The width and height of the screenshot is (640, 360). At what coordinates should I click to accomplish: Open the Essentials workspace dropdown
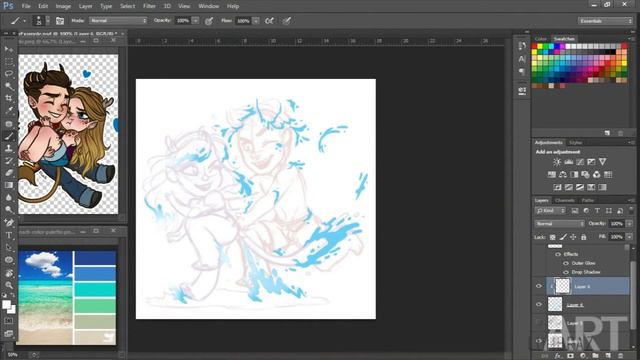coord(605,21)
